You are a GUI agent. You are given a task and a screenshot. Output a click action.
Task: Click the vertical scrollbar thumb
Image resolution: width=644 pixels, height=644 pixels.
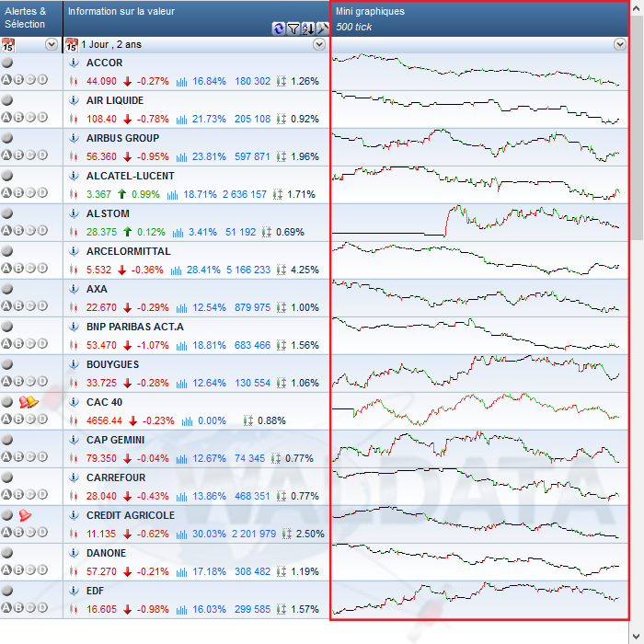(637, 127)
